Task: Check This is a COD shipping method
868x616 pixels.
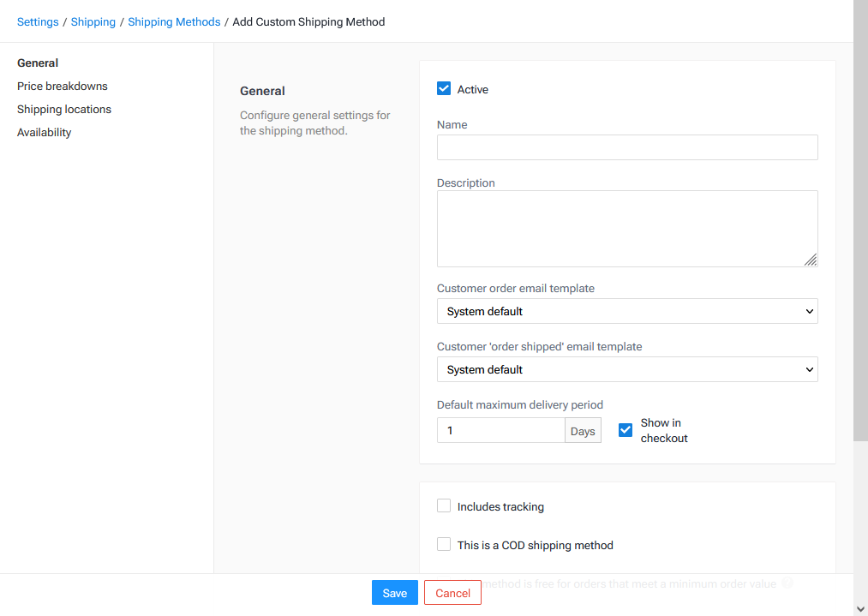Action: click(444, 544)
